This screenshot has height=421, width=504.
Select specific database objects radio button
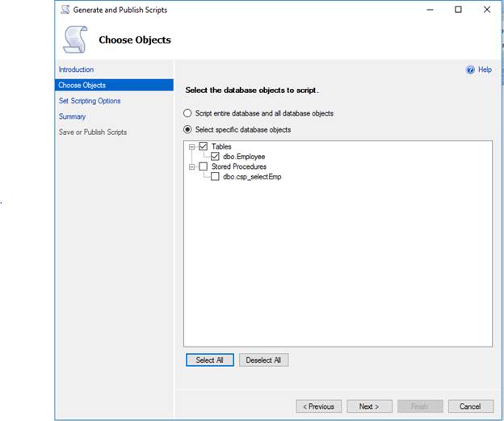187,129
